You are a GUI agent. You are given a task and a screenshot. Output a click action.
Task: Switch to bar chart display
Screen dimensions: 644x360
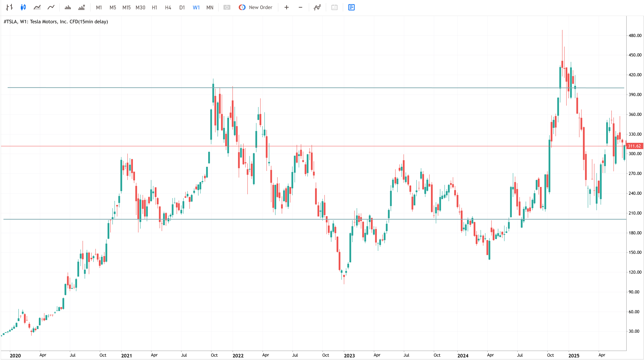point(9,7)
